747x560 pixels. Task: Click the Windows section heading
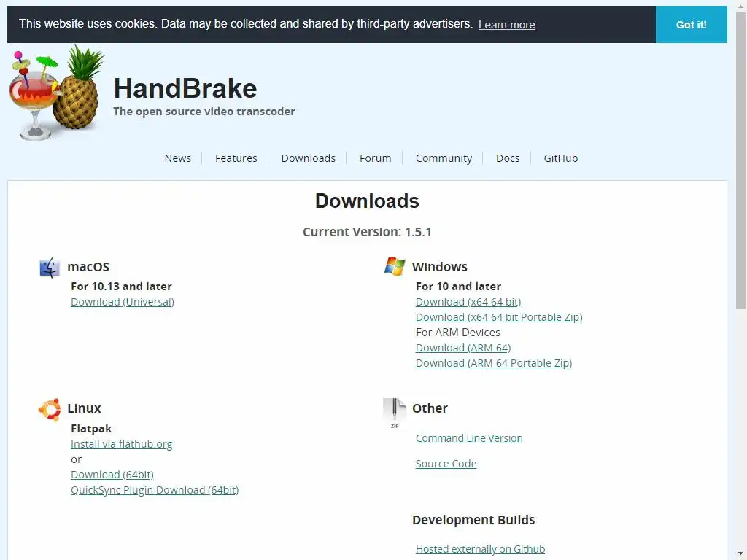point(440,267)
